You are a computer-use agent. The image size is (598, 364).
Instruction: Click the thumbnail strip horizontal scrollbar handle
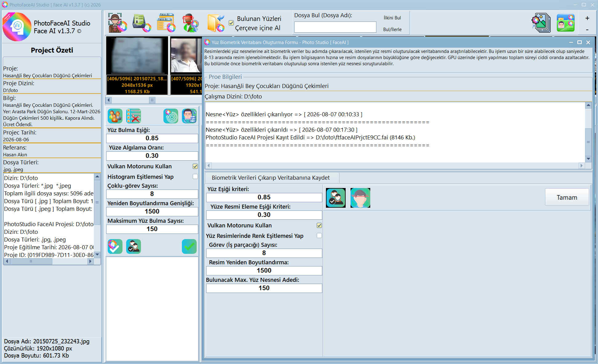point(152,100)
